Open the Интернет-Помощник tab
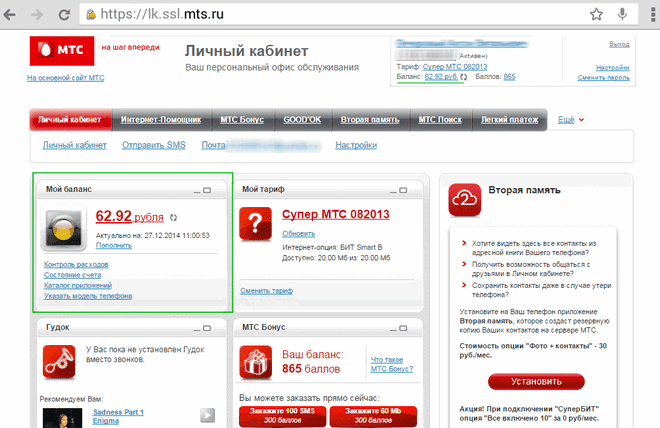Image resolution: width=660 pixels, height=428 pixels. (x=161, y=120)
